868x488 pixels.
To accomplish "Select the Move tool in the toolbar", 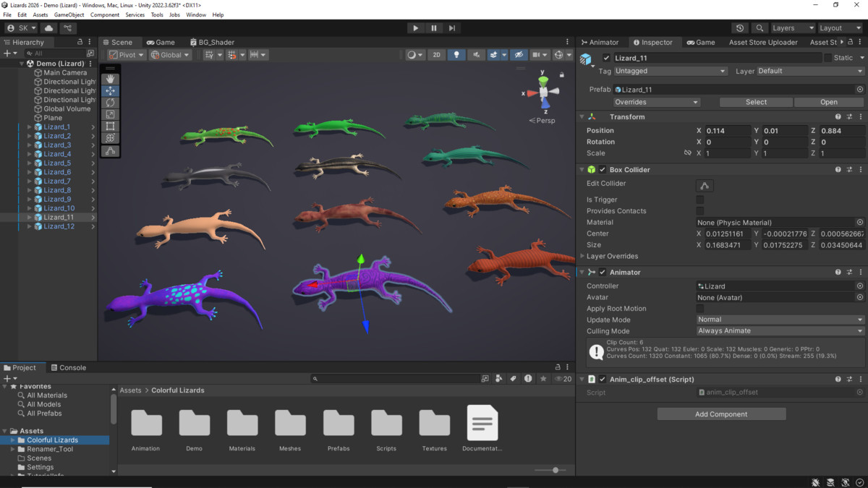I will (110, 90).
